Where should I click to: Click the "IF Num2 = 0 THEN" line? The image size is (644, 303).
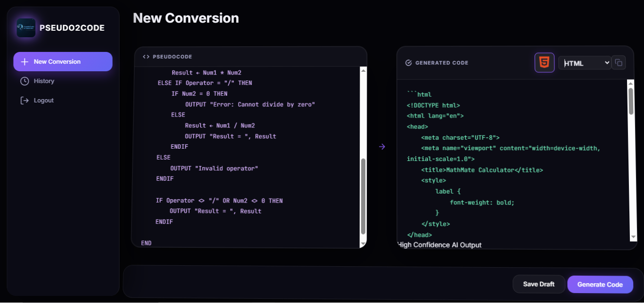pos(199,93)
